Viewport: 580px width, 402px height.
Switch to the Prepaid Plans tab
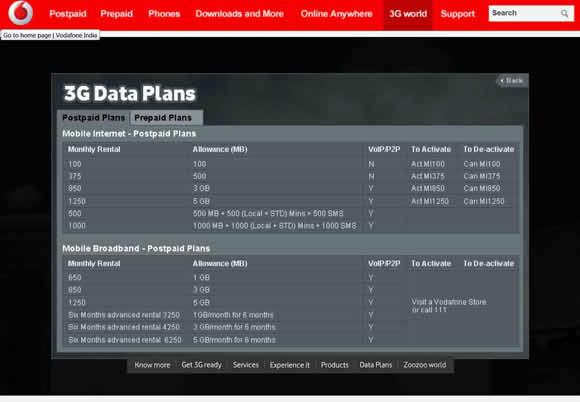(x=166, y=118)
